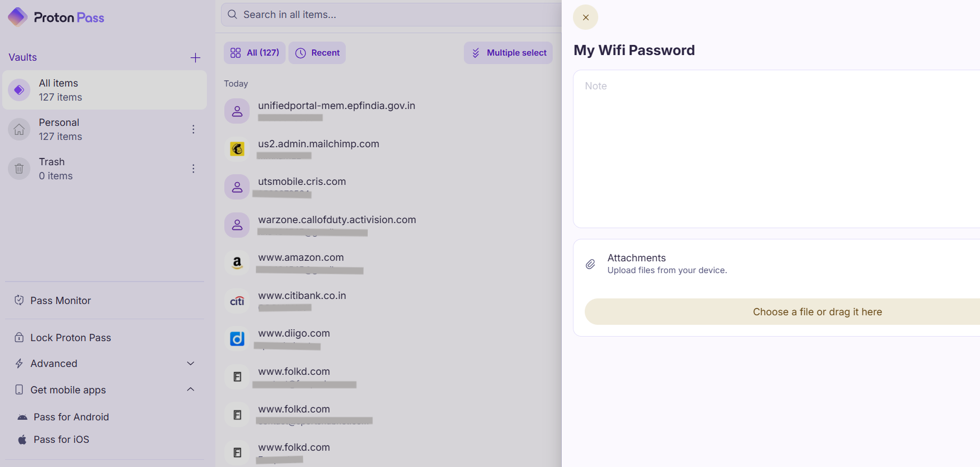Open Trash options three-dot menu
980x467 pixels.
193,169
